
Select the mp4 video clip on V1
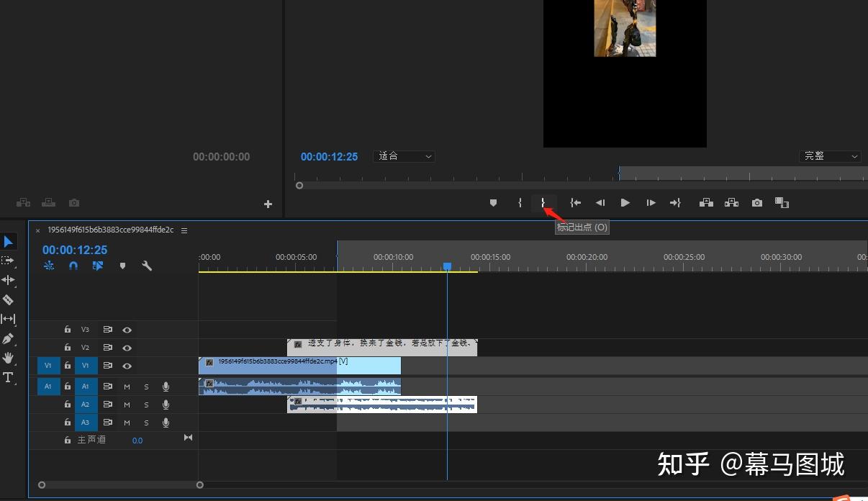[x=299, y=366]
